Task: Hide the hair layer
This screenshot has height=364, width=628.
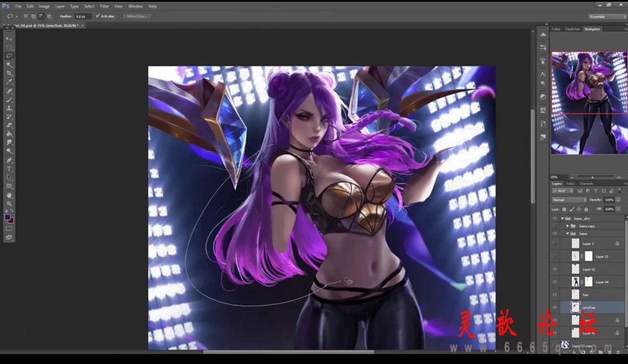Action: [x=555, y=295]
